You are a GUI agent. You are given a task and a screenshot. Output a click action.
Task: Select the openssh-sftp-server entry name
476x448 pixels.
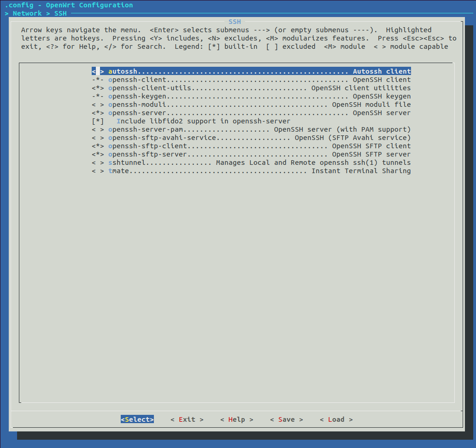coord(147,154)
